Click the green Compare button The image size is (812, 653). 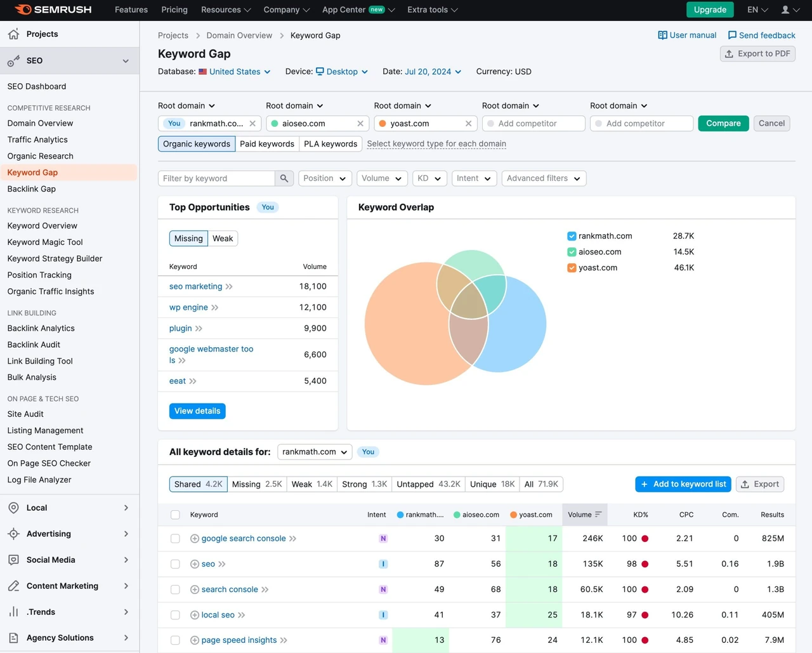point(723,123)
